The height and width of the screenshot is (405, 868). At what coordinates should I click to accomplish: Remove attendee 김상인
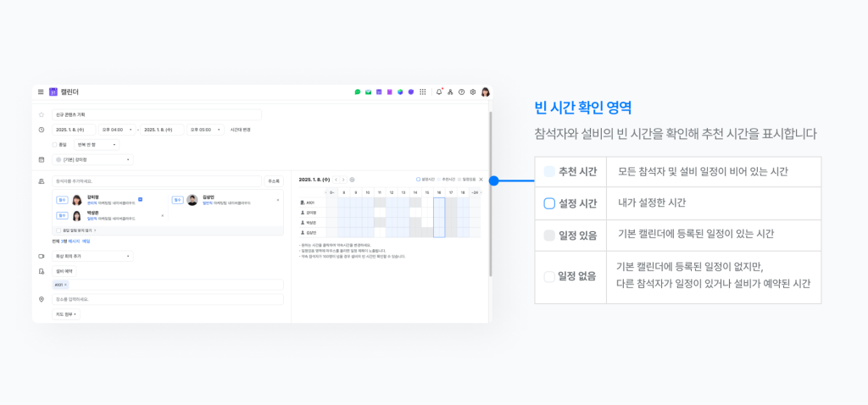coord(278,200)
